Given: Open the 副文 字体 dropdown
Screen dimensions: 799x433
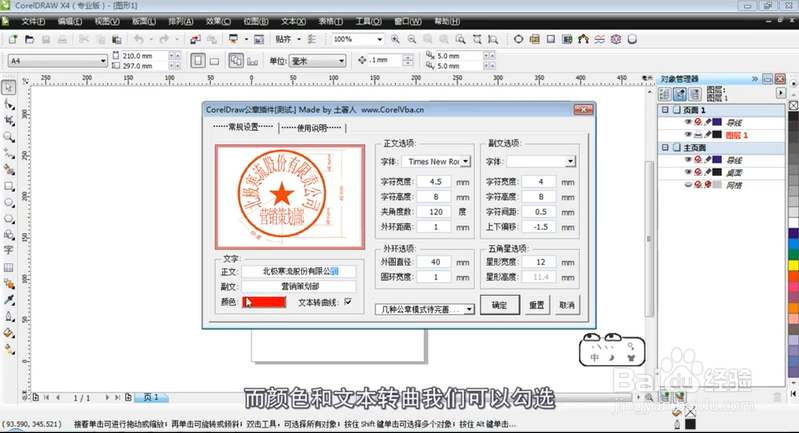Looking at the screenshot, I should 570,161.
